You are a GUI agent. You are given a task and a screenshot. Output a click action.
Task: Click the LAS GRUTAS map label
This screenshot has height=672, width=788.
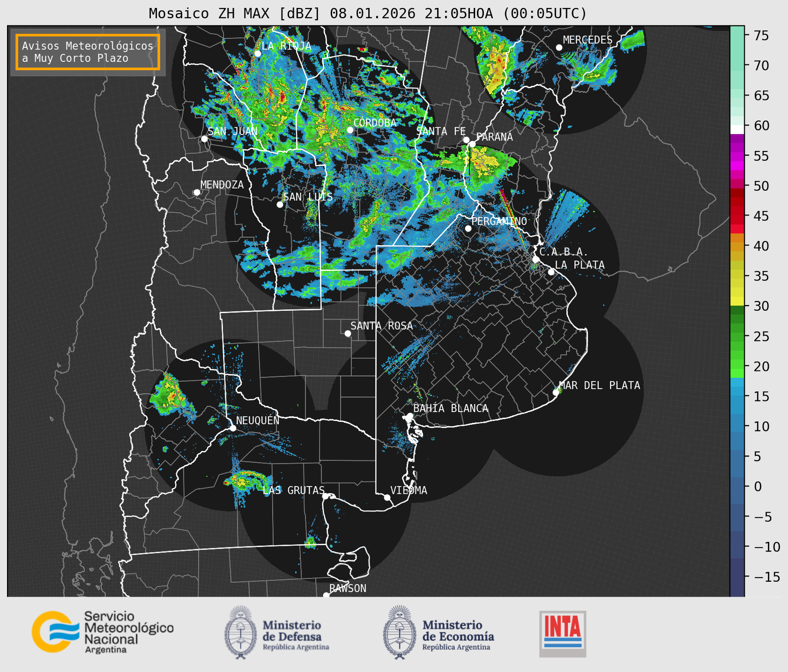pyautogui.click(x=293, y=490)
